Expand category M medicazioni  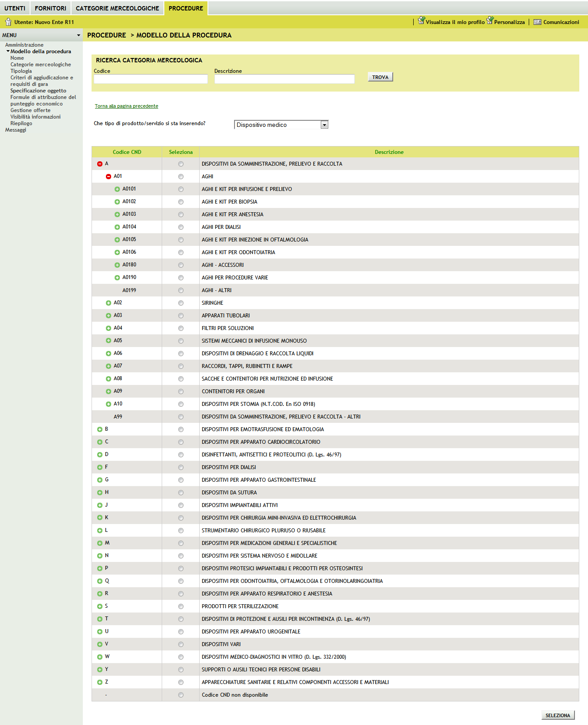100,543
